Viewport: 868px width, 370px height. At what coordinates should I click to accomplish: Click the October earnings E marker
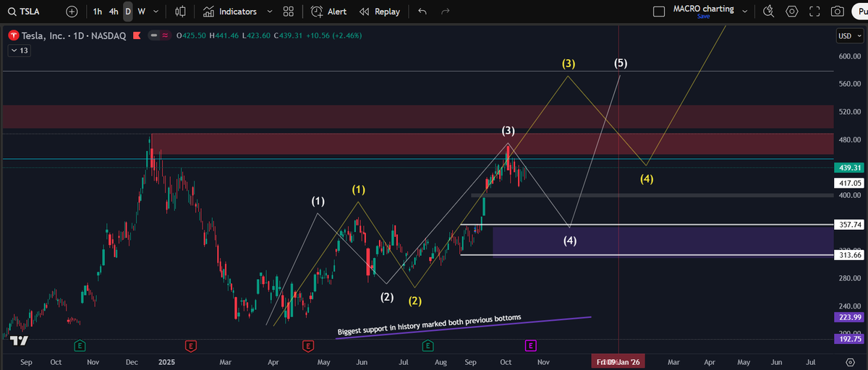tap(530, 345)
